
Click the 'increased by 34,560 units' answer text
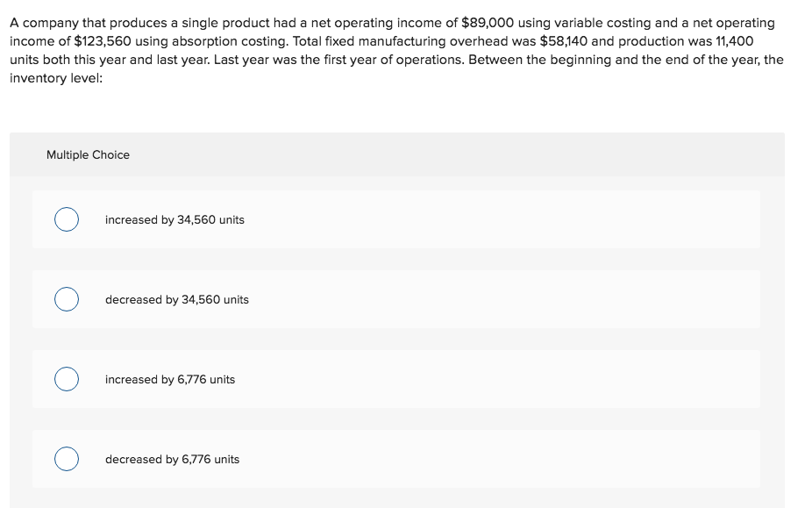175,219
